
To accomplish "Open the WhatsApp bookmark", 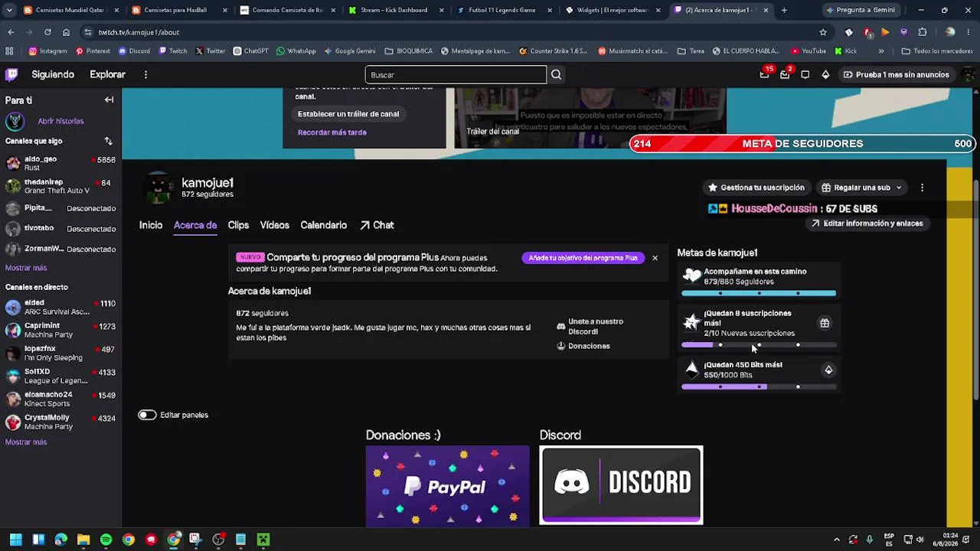I will pos(296,51).
